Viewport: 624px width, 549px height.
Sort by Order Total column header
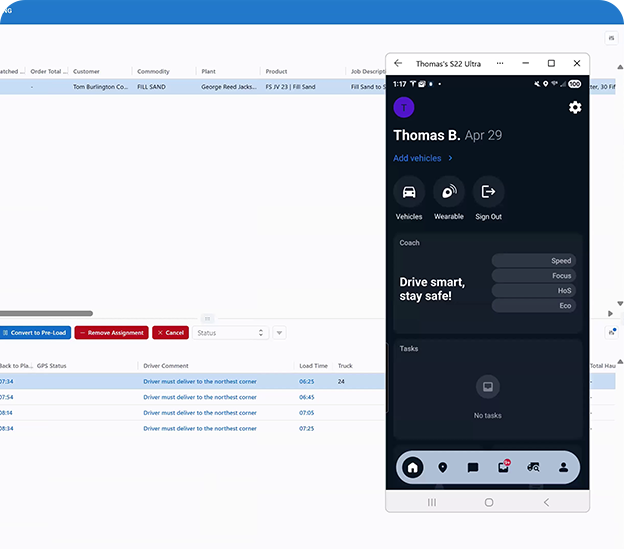pyautogui.click(x=49, y=72)
